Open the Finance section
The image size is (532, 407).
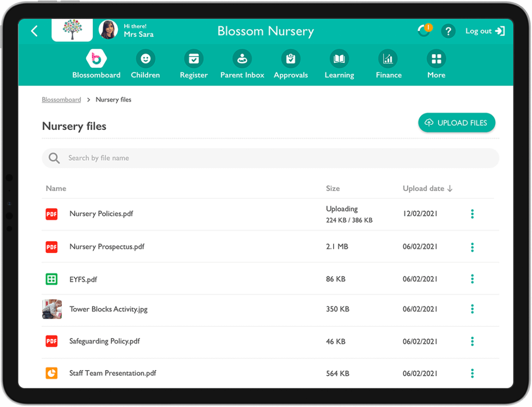tap(388, 63)
